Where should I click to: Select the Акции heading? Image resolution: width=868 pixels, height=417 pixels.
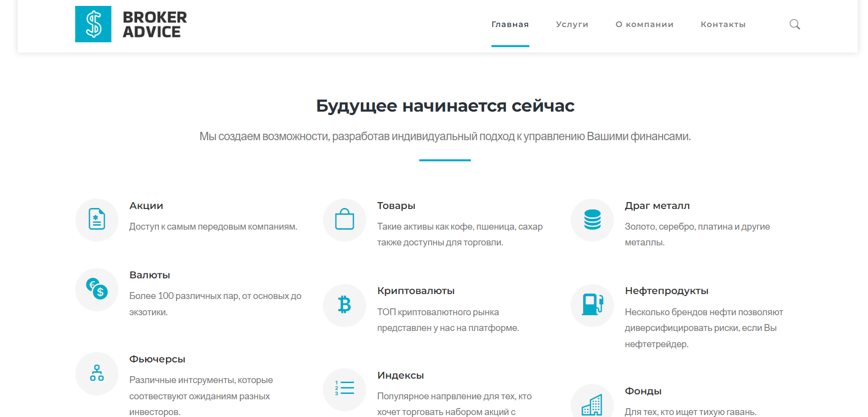point(146,206)
